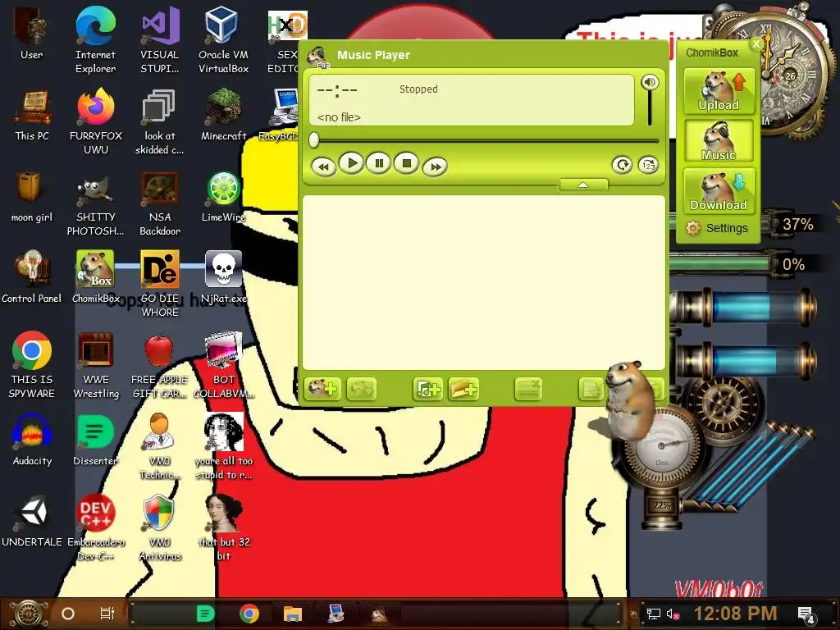Select the ChomikBox desktop icon
This screenshot has height=630, width=840.
[x=95, y=277]
